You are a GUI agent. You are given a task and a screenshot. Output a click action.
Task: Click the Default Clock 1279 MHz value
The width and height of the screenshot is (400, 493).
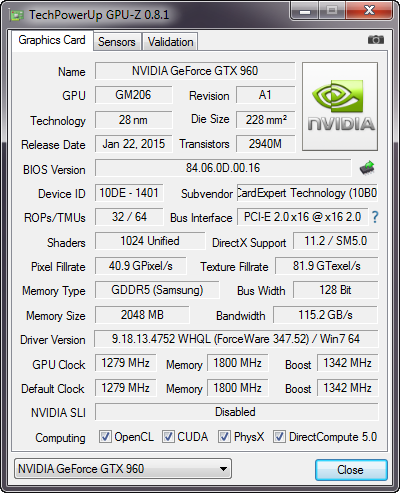tap(126, 388)
